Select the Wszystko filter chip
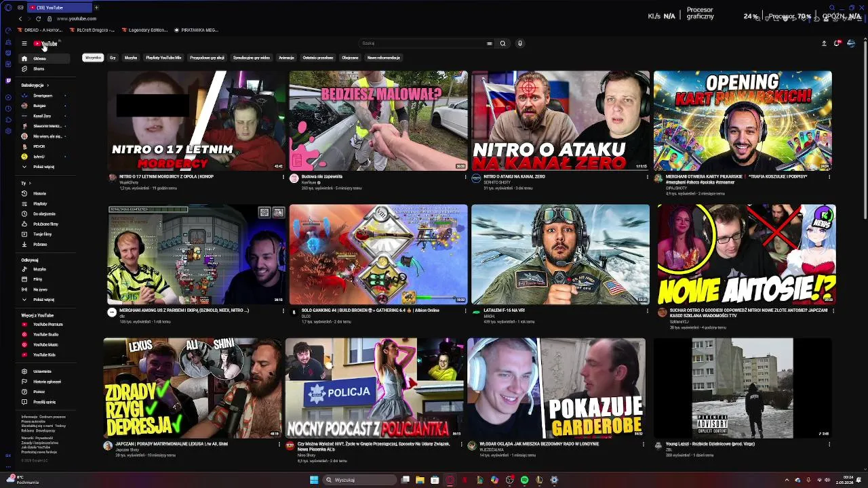The width and height of the screenshot is (868, 488). point(93,58)
